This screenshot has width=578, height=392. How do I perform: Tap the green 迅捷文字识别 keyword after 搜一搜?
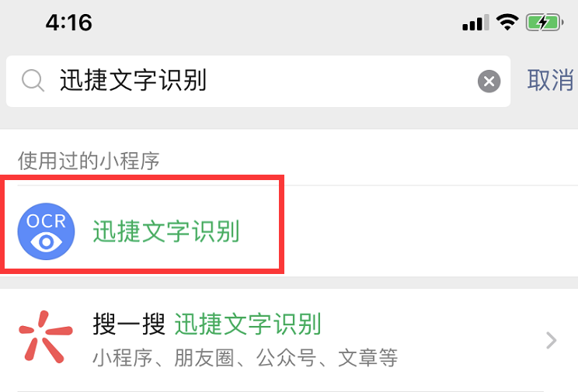(248, 324)
